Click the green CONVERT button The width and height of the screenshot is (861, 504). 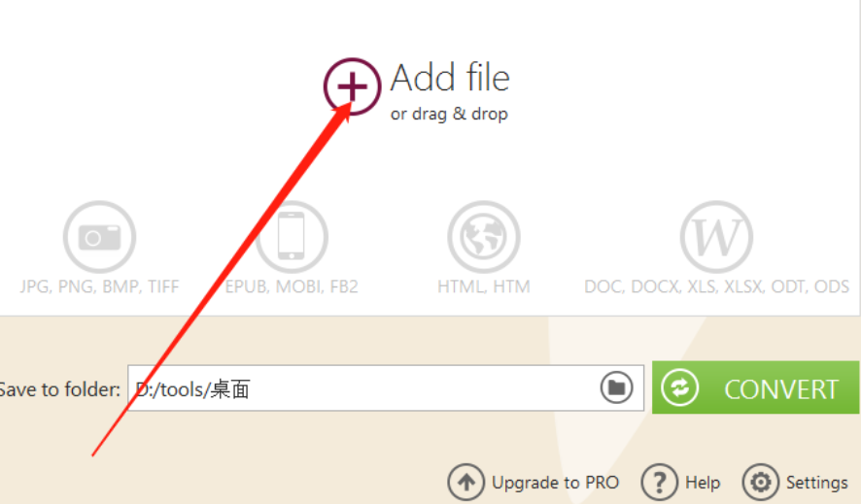(756, 387)
